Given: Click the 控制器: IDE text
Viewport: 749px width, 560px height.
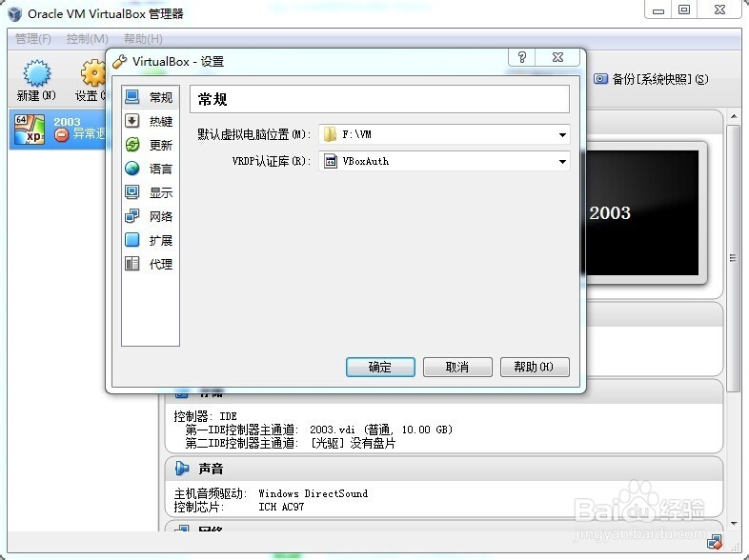Looking at the screenshot, I should coord(206,416).
